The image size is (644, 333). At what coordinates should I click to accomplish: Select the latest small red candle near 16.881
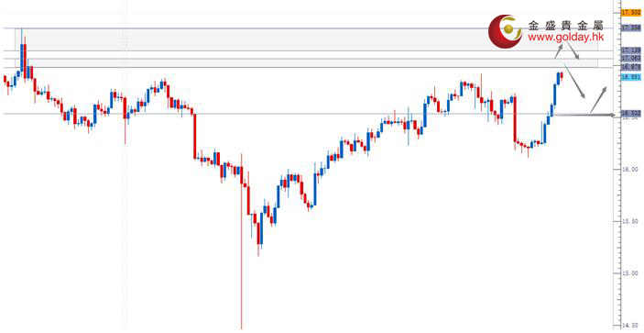pyautogui.click(x=562, y=75)
